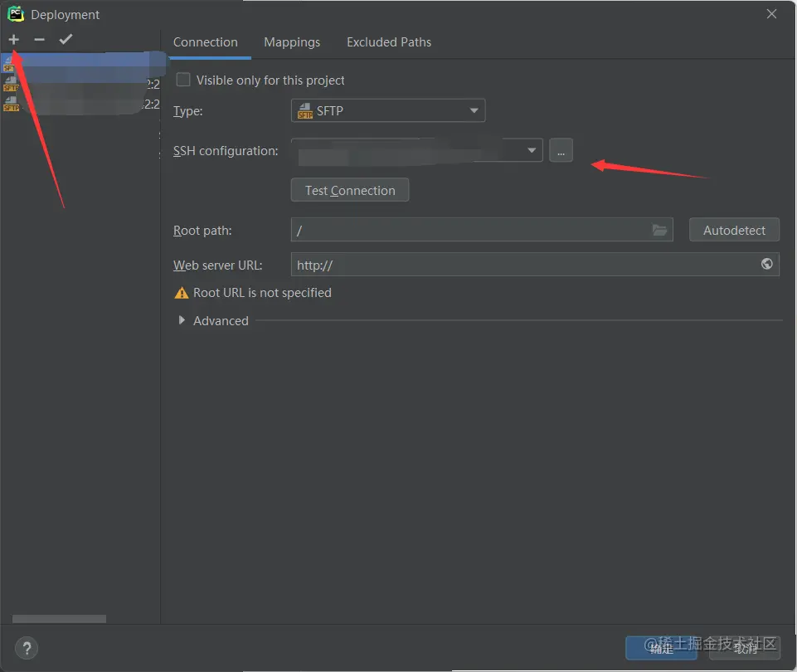Open help with the question mark icon
Image resolution: width=797 pixels, height=672 pixels.
point(27,648)
